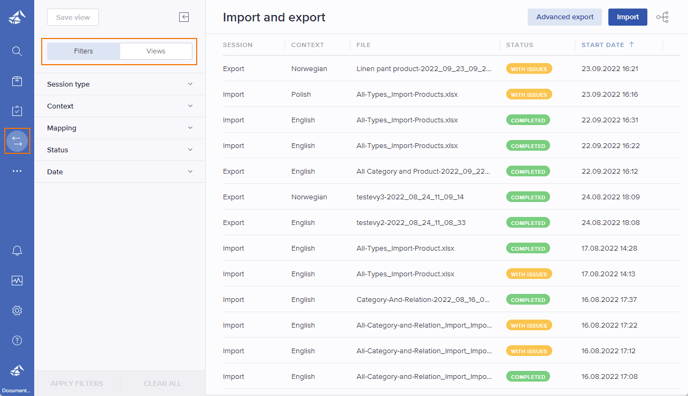Expand the Mapping filter
This screenshot has height=396, width=688.
tap(119, 128)
